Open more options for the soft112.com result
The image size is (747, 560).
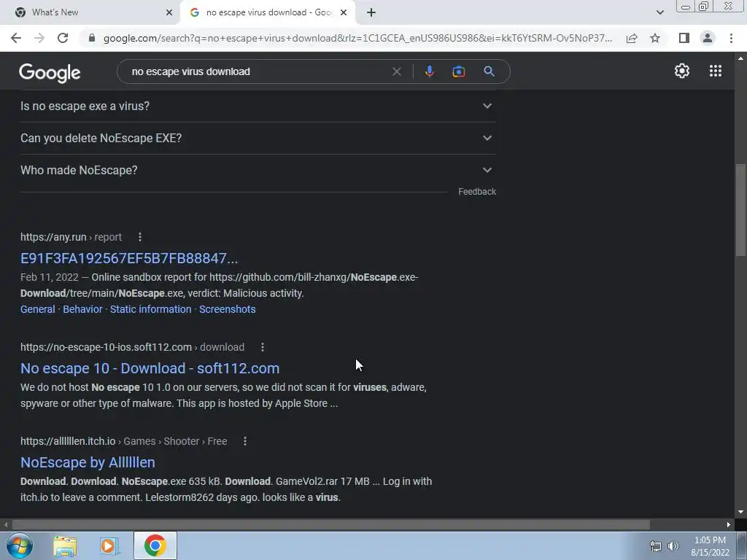coord(263,347)
